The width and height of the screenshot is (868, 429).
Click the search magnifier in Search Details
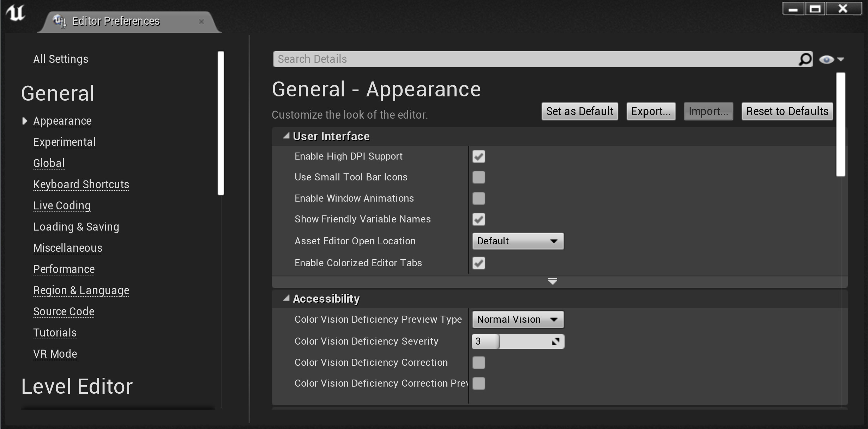(805, 59)
